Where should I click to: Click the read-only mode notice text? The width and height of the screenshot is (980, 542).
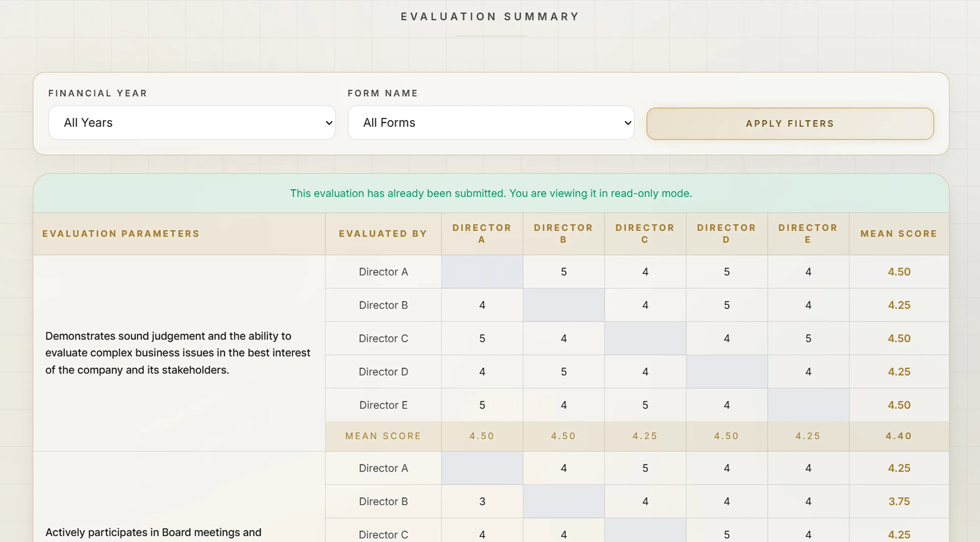coord(491,193)
